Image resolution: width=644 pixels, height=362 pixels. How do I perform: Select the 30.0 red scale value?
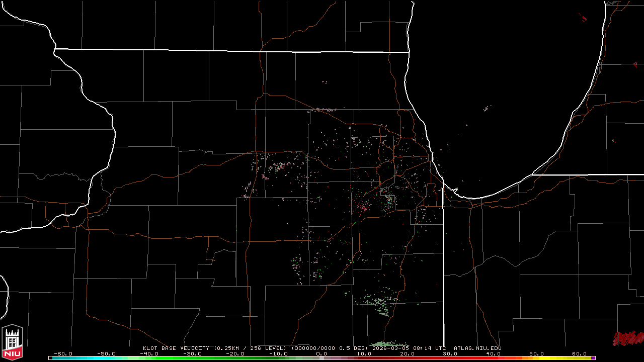pyautogui.click(x=450, y=353)
